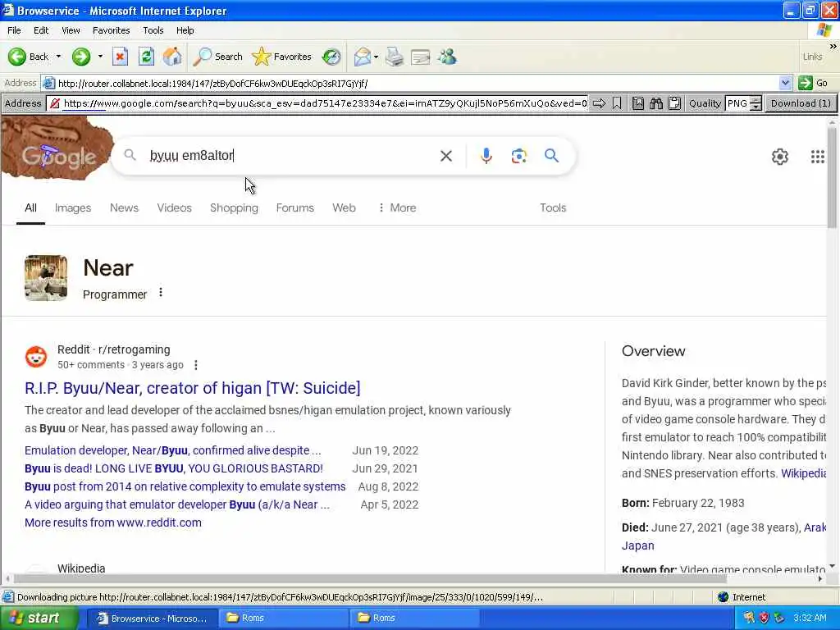Click the Messenger people icon
Image resolution: width=840 pixels, height=630 pixels.
coord(447,57)
